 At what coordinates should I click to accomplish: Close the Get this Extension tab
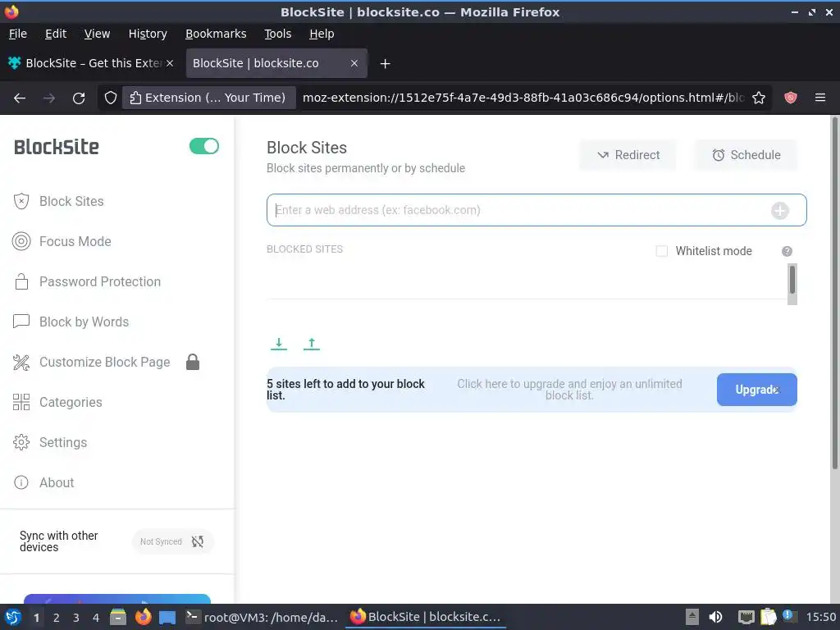click(x=170, y=63)
